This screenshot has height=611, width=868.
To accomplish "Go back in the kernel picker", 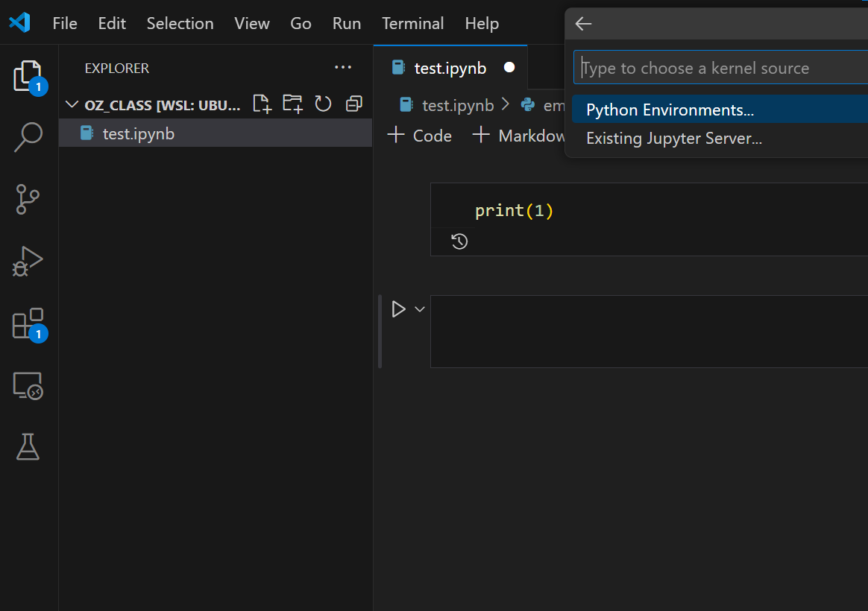I will pos(583,24).
